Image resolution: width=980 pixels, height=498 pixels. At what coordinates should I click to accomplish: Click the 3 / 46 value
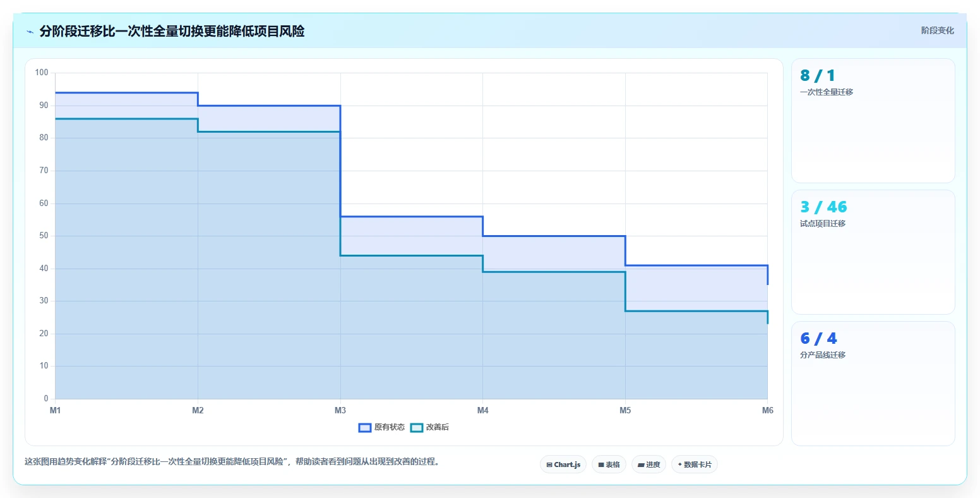[x=823, y=207]
